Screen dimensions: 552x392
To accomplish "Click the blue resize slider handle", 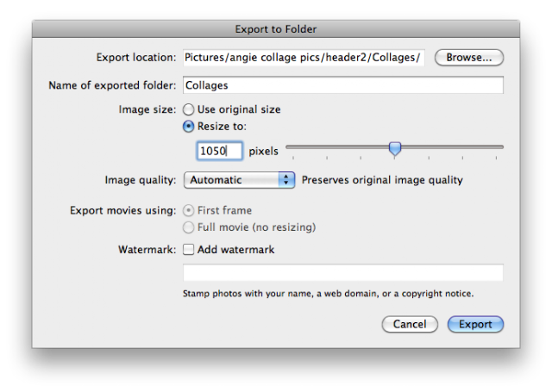I will coord(395,148).
